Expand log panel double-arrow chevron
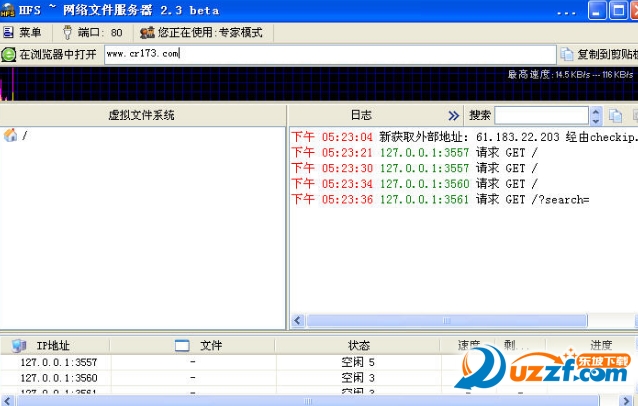 (453, 115)
